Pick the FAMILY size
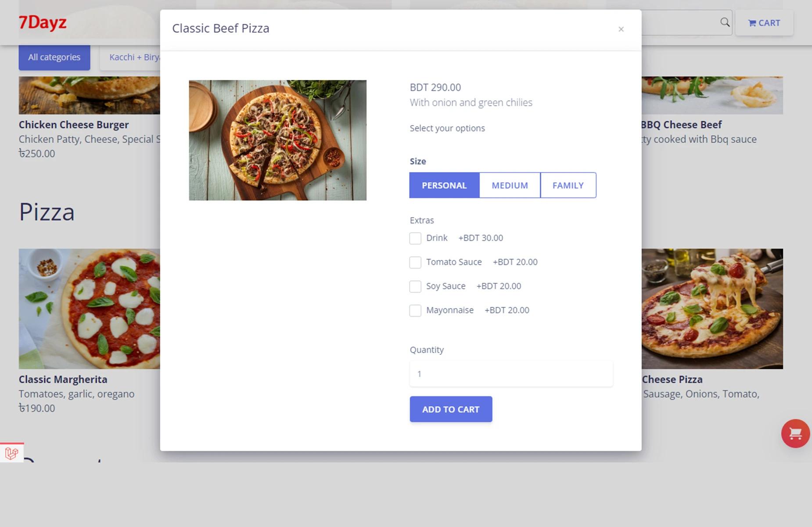This screenshot has height=527, width=812. (568, 185)
